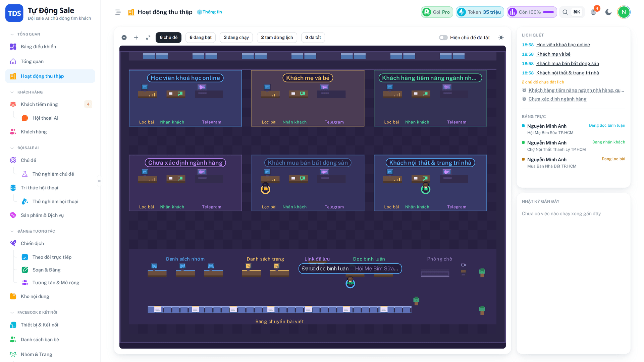Select the Khách nội thất & trang trí nhà room
This screenshot has width=644, height=362.
430,183
